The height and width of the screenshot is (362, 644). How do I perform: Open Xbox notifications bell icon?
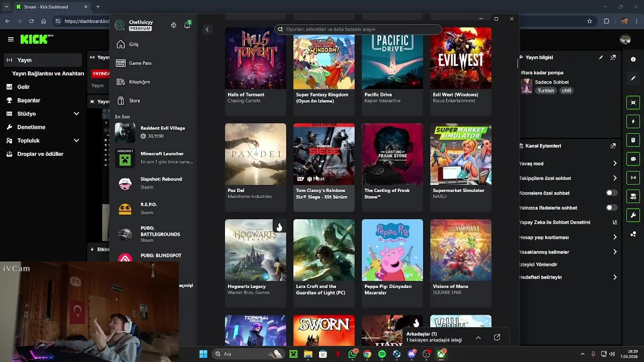(187, 25)
